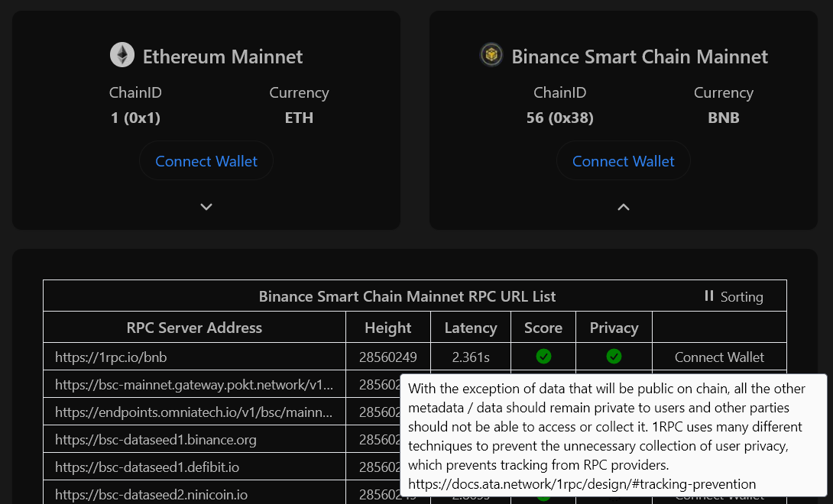Viewport: 833px width, 504px height.
Task: Click the Binance Smart Chain logo icon
Action: click(x=491, y=55)
